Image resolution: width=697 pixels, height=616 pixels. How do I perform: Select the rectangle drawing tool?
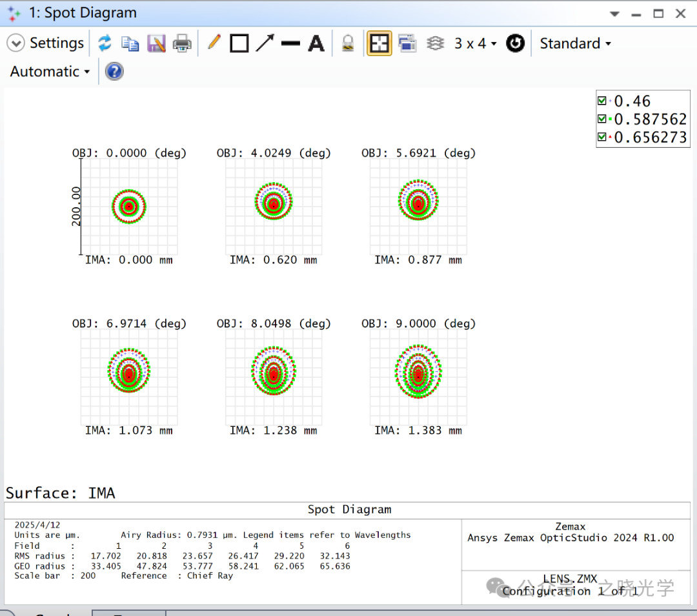point(239,43)
